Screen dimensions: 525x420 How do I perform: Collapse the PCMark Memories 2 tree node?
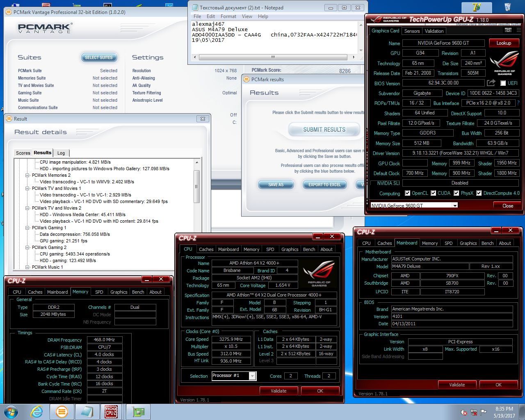coord(27,175)
